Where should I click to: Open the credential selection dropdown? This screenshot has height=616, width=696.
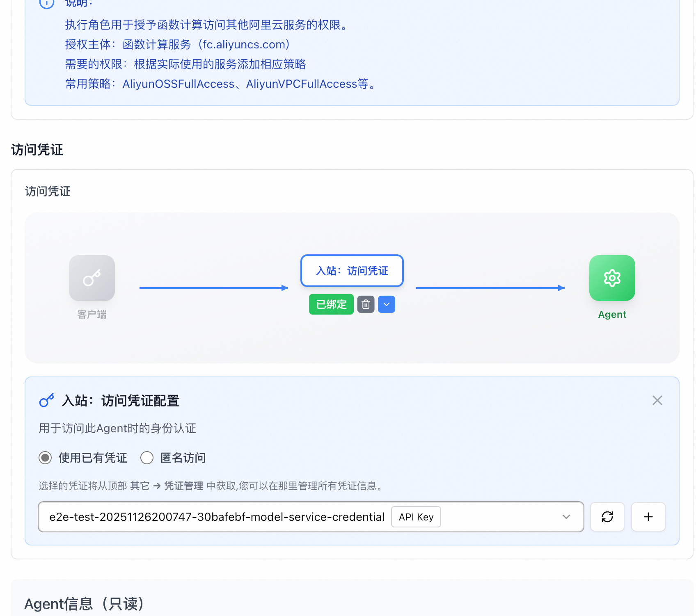[566, 517]
